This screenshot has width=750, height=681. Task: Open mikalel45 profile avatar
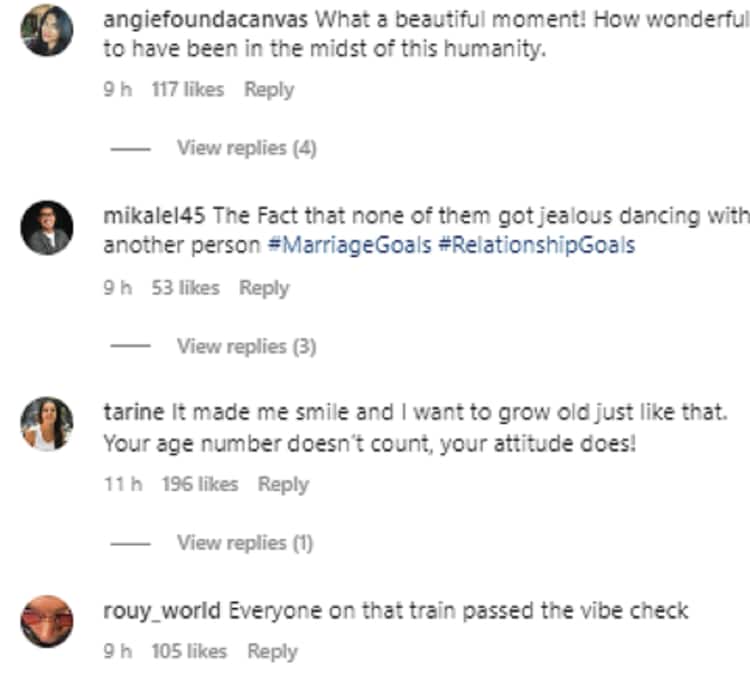click(x=47, y=228)
